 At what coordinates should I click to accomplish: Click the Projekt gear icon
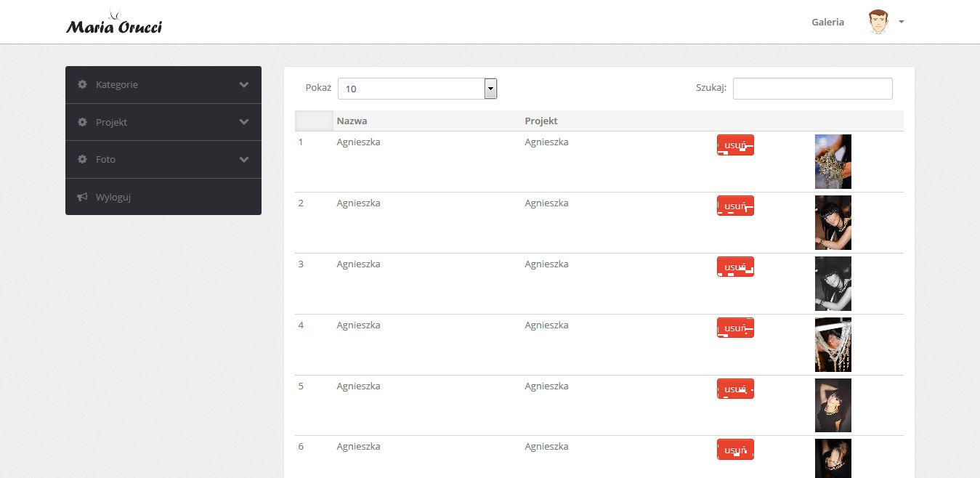point(82,122)
